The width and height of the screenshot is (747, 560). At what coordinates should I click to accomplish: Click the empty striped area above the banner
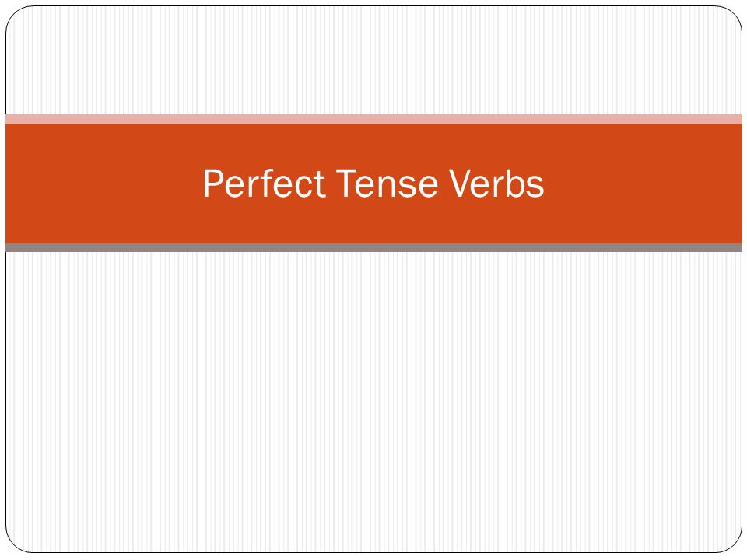click(373, 61)
